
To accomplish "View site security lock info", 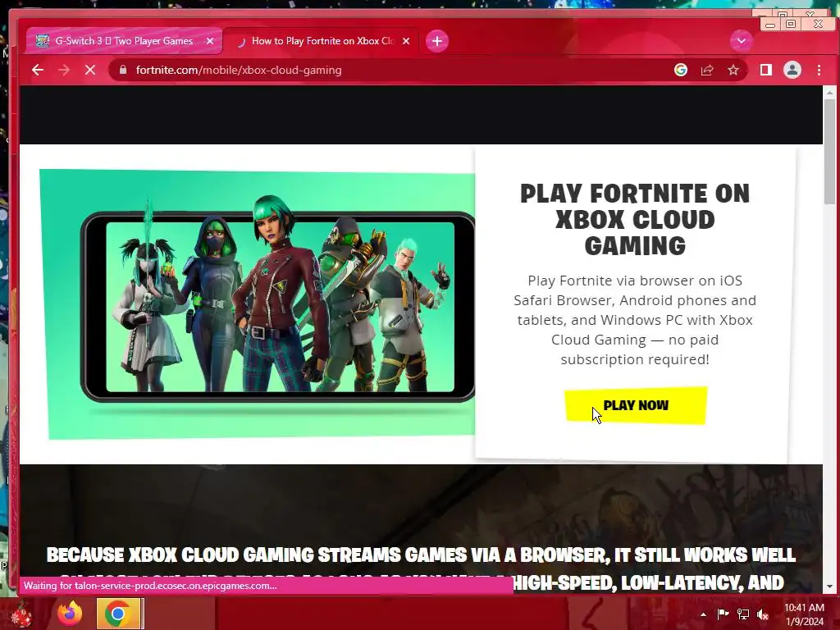I will pyautogui.click(x=123, y=70).
